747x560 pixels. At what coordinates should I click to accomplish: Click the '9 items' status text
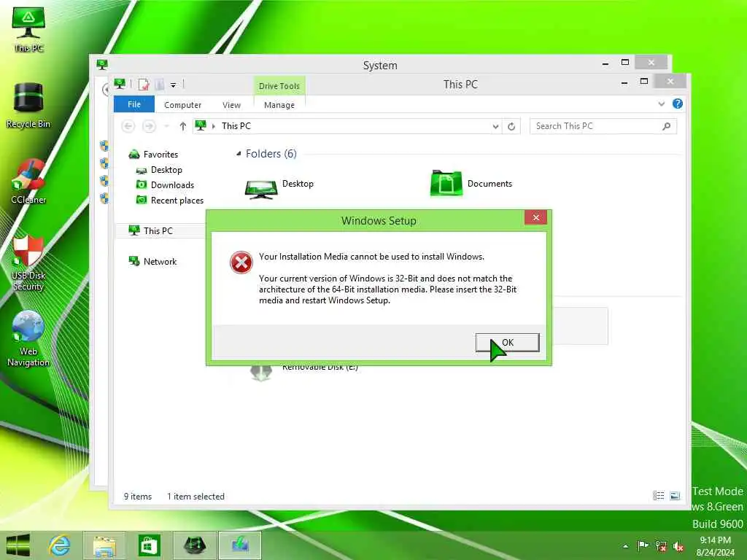(x=138, y=496)
